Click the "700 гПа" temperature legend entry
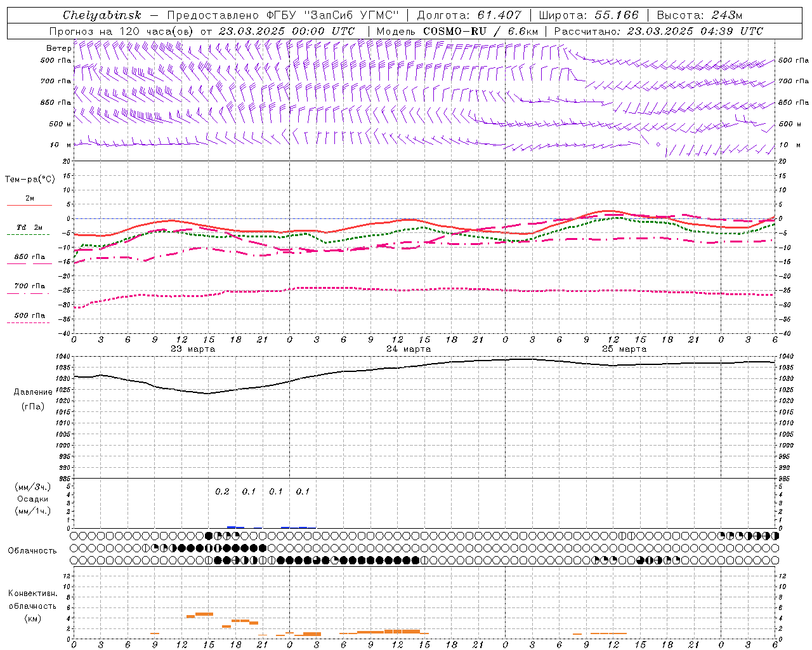The height and width of the screenshot is (650, 812). [30, 286]
